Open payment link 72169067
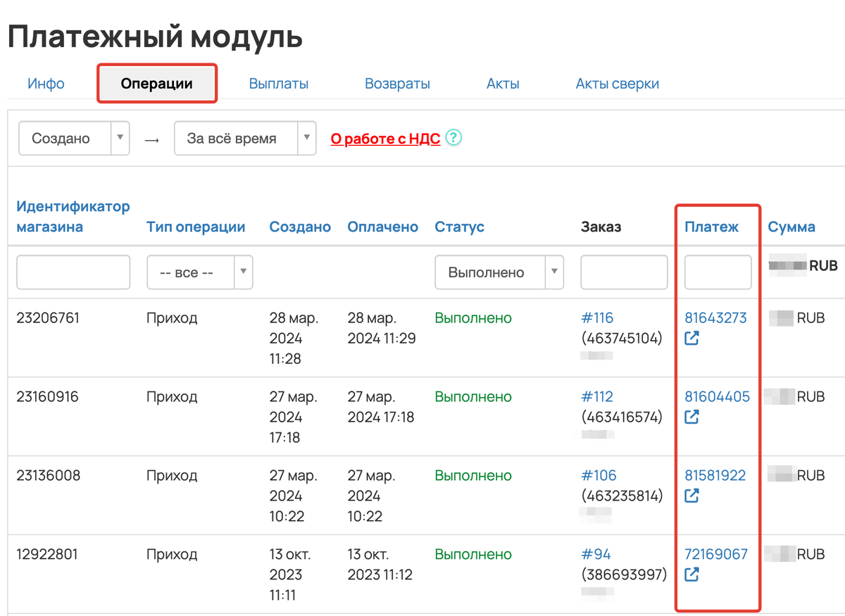 click(x=716, y=554)
